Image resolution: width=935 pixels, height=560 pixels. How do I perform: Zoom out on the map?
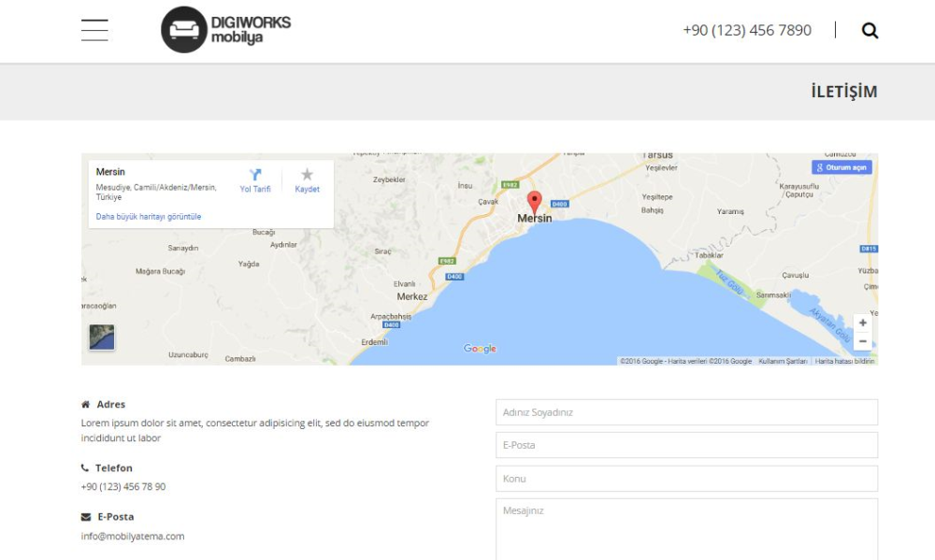862,341
